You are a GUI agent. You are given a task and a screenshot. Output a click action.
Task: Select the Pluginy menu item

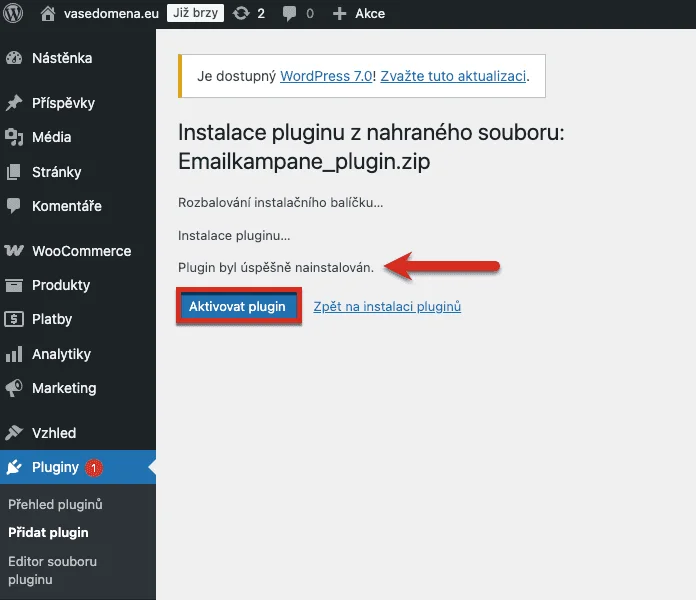coord(78,467)
